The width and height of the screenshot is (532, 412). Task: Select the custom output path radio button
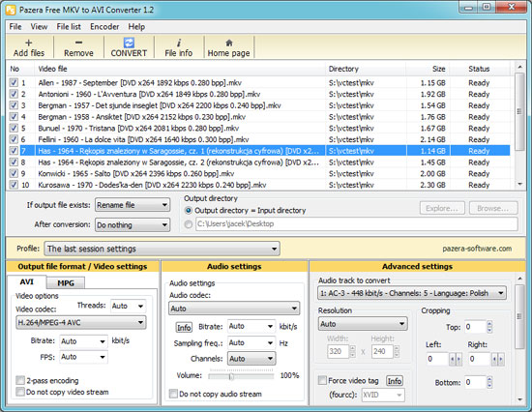click(189, 224)
